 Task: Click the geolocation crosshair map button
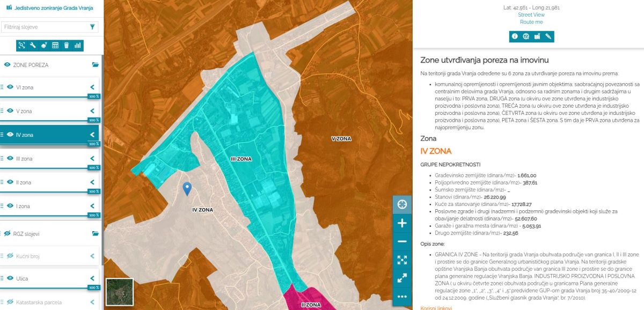pos(402,204)
